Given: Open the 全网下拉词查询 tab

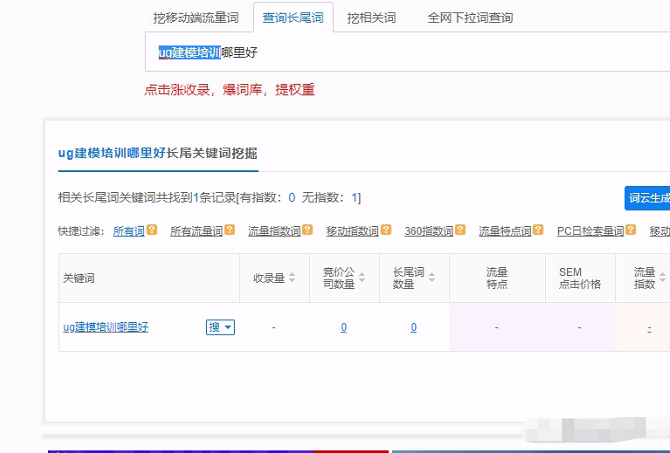Looking at the screenshot, I should click(x=470, y=18).
